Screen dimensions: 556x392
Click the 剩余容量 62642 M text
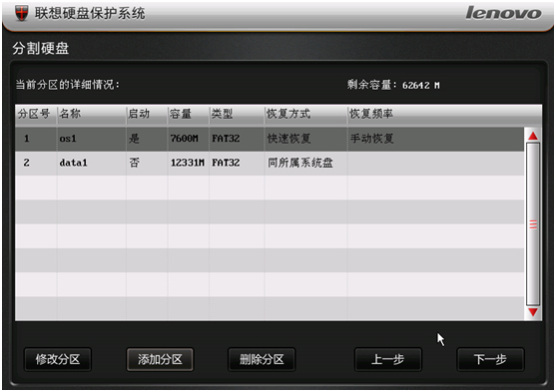pos(393,85)
